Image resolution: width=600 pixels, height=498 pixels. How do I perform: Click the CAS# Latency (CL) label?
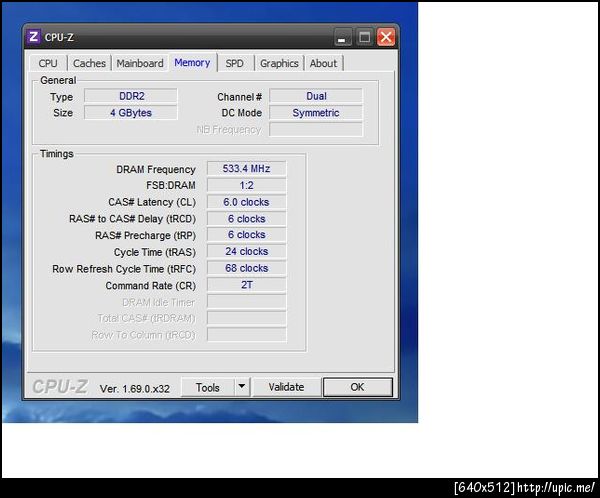pos(152,202)
